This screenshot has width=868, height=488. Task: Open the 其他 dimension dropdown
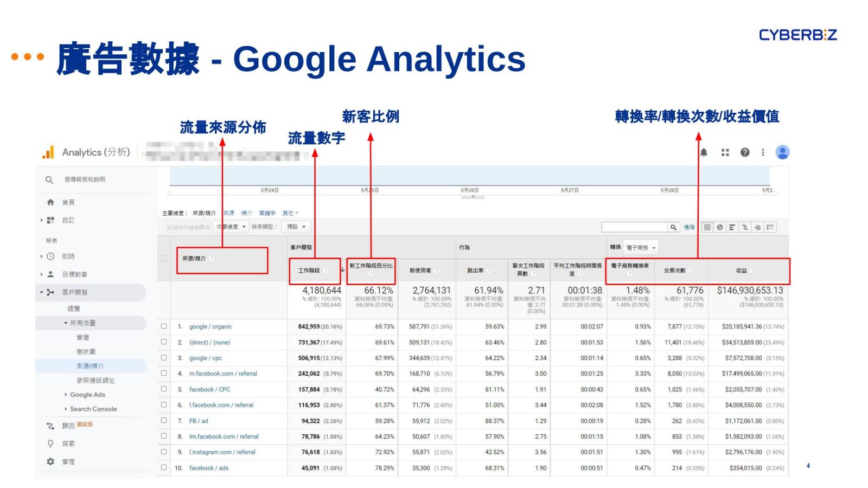(x=290, y=214)
